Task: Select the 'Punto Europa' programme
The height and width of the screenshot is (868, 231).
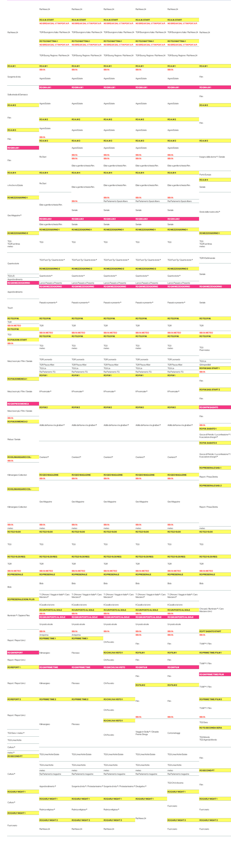Action: pyautogui.click(x=205, y=174)
